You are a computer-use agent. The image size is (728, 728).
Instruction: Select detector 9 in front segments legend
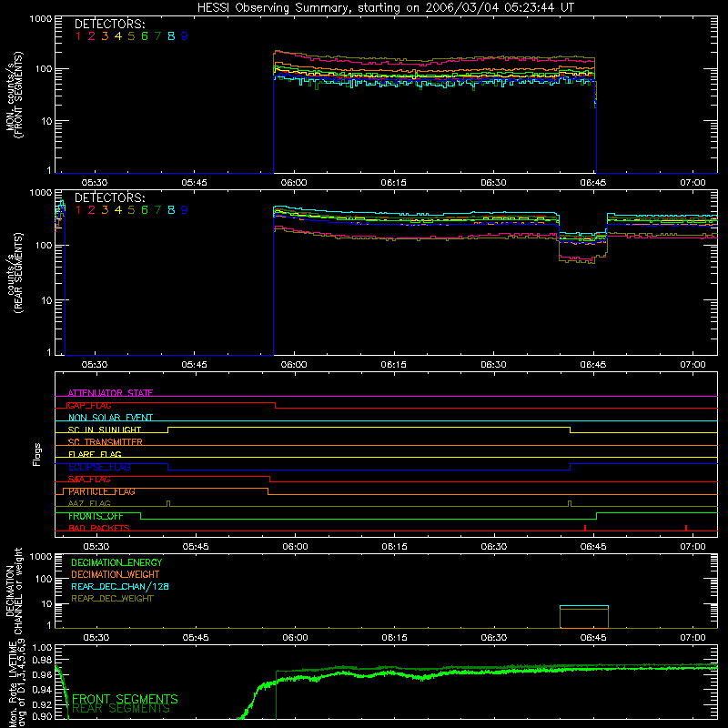[185, 36]
